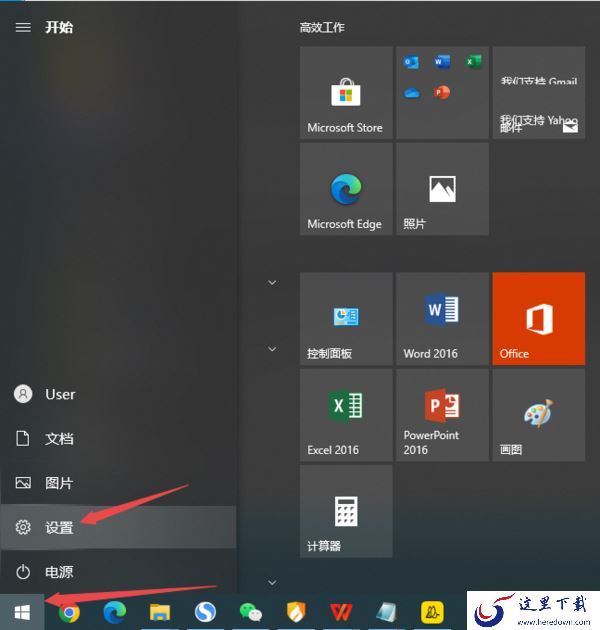Open Edge browser from taskbar

[x=115, y=612]
